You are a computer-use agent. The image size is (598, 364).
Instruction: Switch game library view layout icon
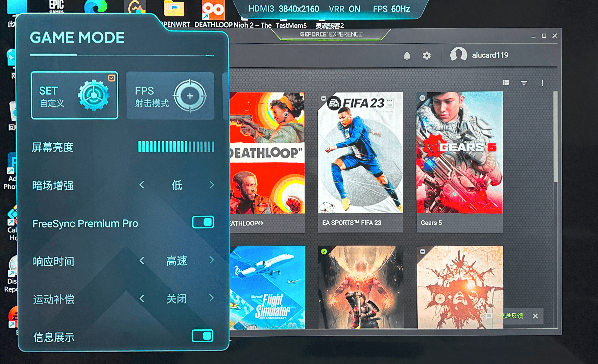(x=506, y=83)
